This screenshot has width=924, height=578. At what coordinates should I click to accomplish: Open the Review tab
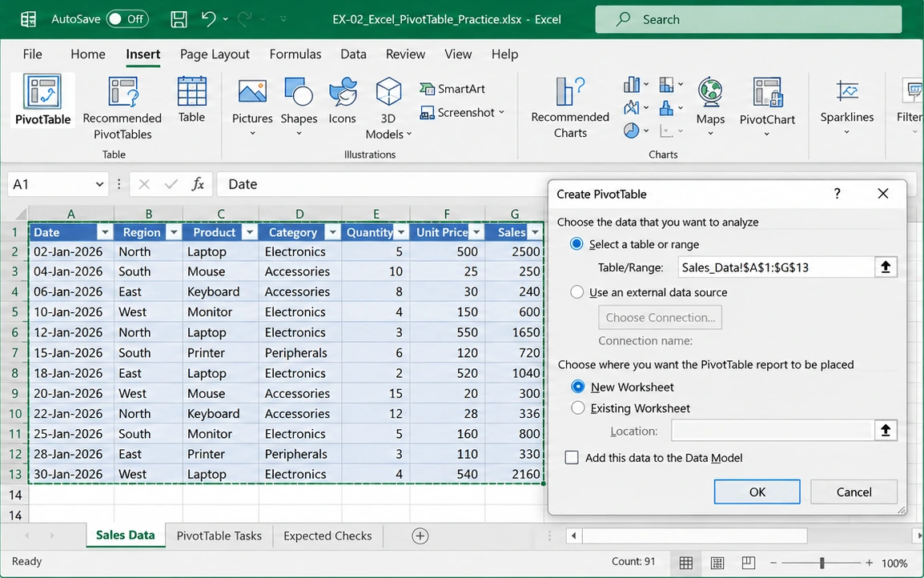pos(405,54)
